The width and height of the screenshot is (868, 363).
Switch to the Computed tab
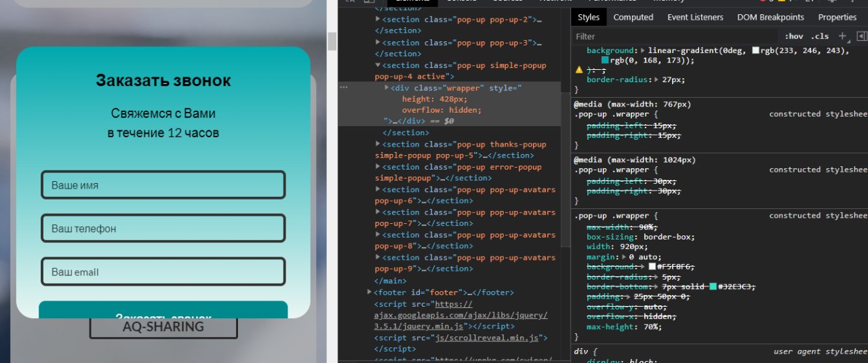coord(633,17)
